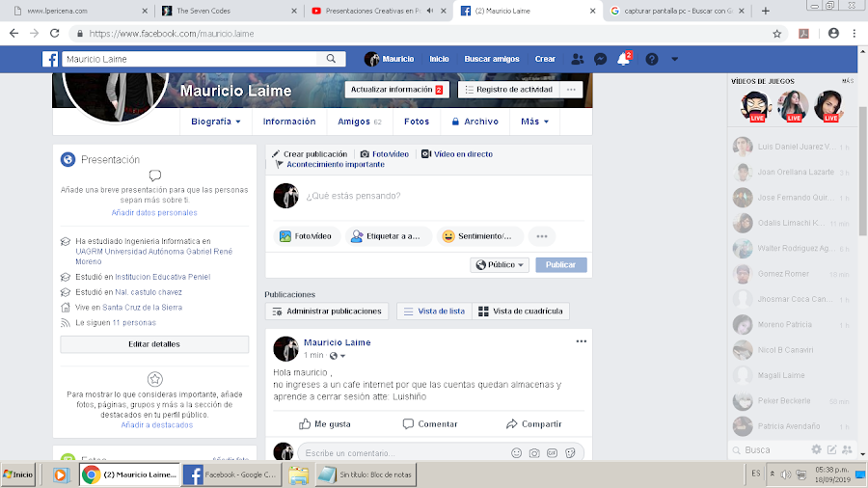Open post author Mauricio Laime link
Image resolution: width=868 pixels, height=488 pixels.
click(x=338, y=342)
